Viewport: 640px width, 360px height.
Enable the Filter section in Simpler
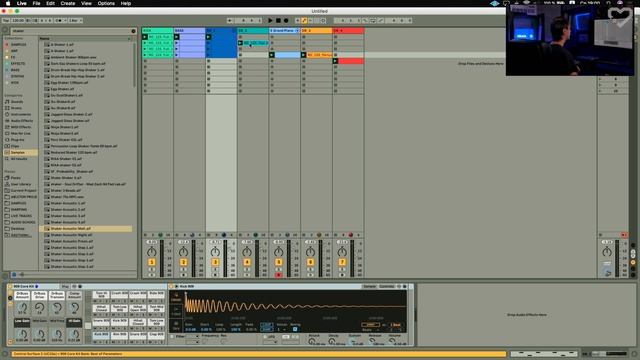[172, 337]
